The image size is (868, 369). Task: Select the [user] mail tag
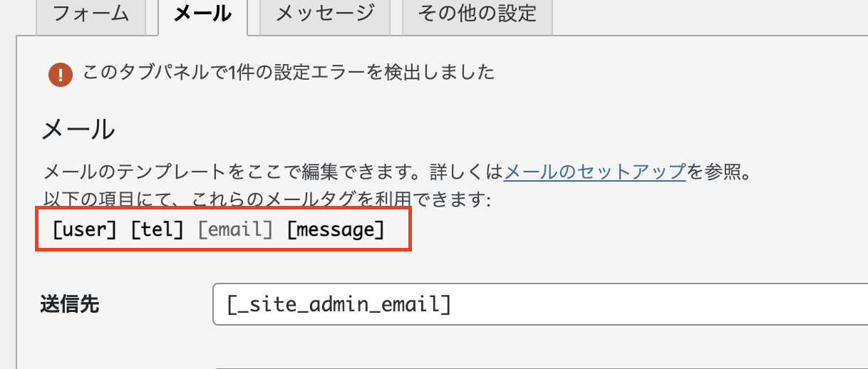84,229
